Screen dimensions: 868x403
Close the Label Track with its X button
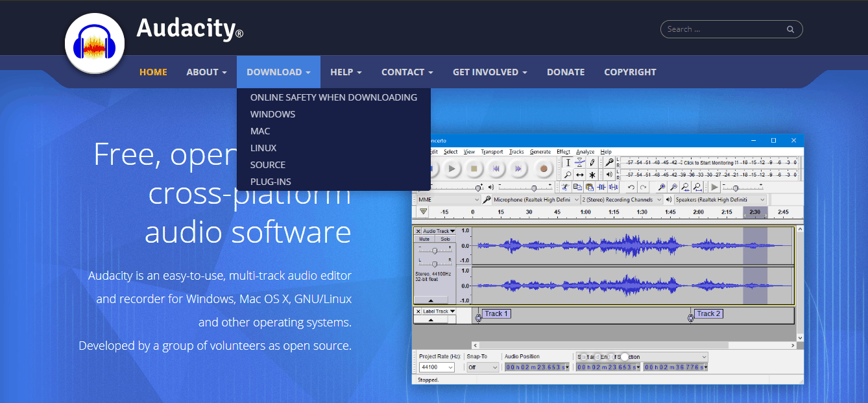click(418, 311)
